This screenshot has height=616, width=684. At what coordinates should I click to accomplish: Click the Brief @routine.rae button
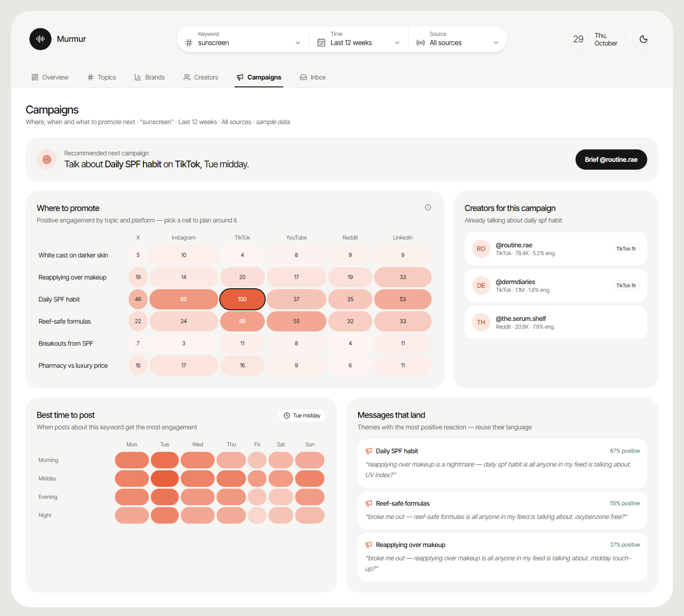coord(611,160)
